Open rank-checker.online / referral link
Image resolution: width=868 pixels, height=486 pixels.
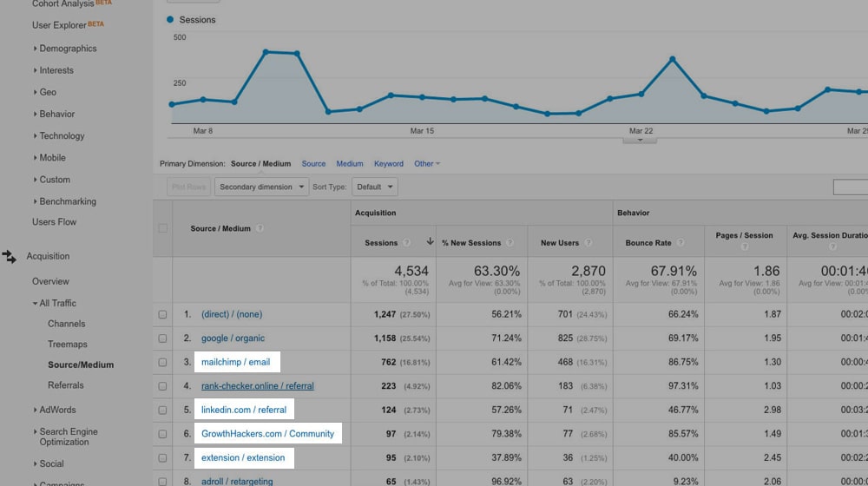pos(258,386)
